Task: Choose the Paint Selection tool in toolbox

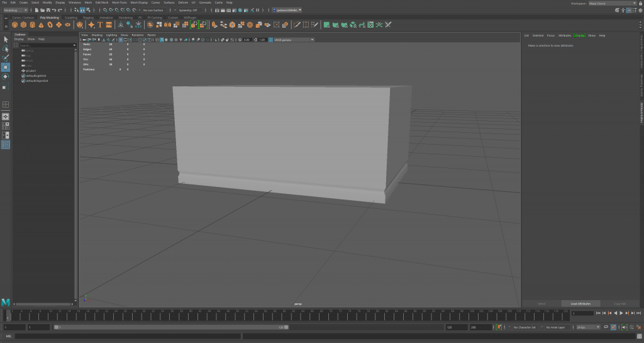Action: pyautogui.click(x=6, y=57)
